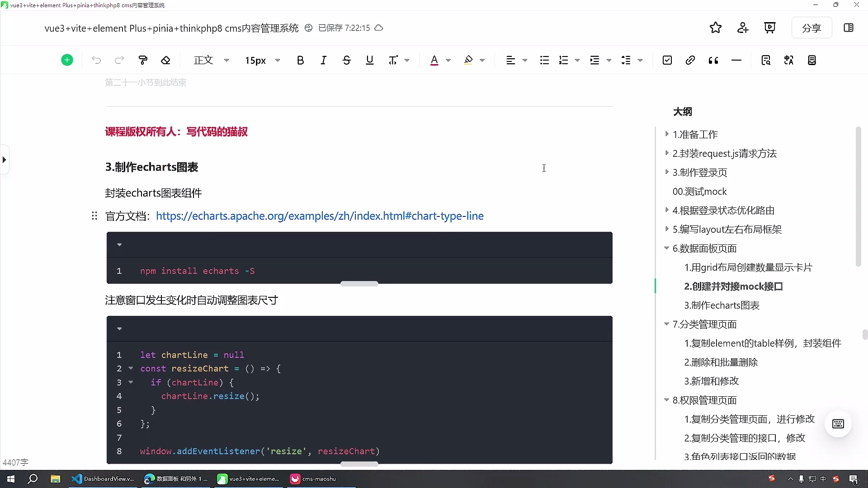This screenshot has height=488, width=868.
Task: Apply the yellow highlight color button
Action: [468, 60]
